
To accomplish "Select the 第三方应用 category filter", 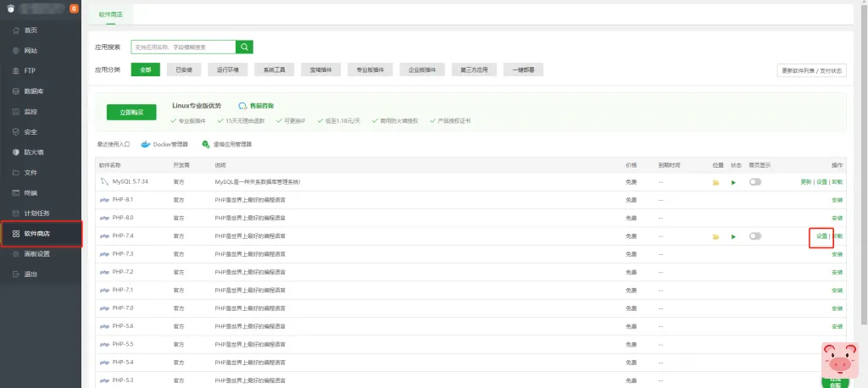I will 475,69.
